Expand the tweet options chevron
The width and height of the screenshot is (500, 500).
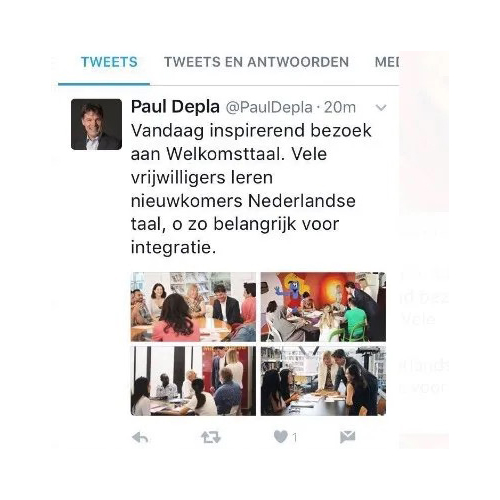[381, 108]
